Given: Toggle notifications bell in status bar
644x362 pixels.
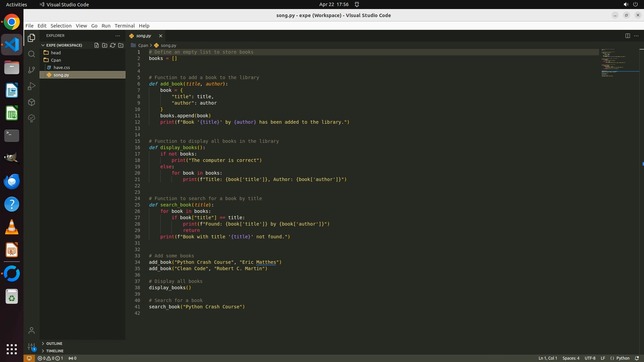Looking at the screenshot, I should 637,358.
